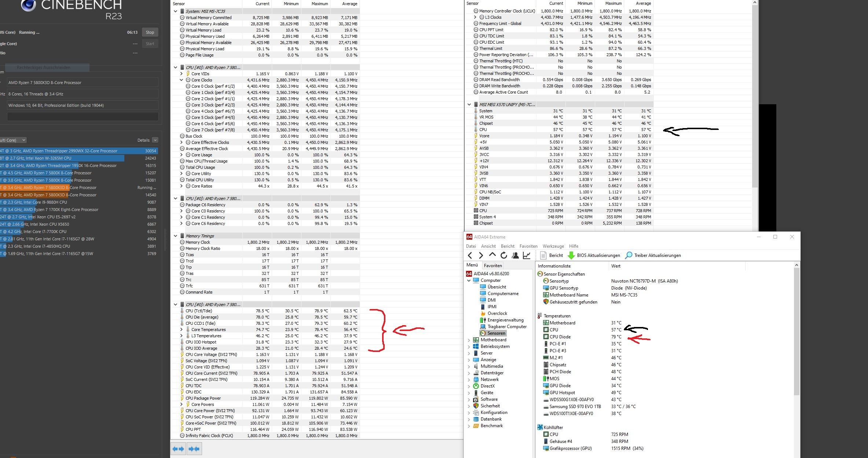Expand the Core Temperatures row

[x=182, y=330]
